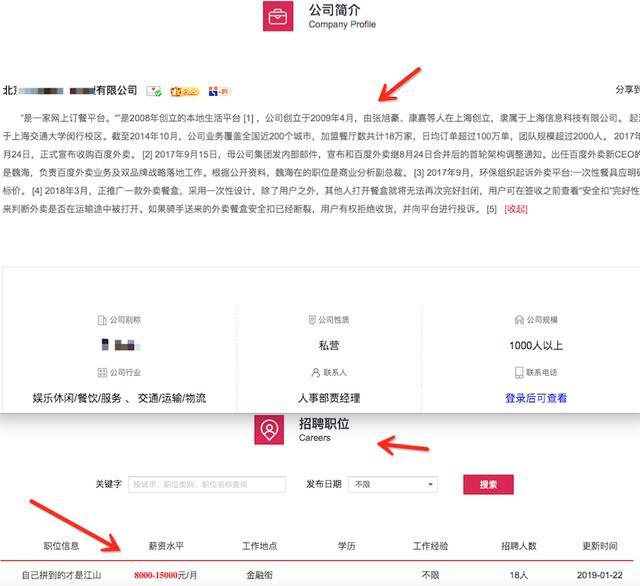Click the blue-red logo badge beside company name
640x586 pixels.
(220, 91)
